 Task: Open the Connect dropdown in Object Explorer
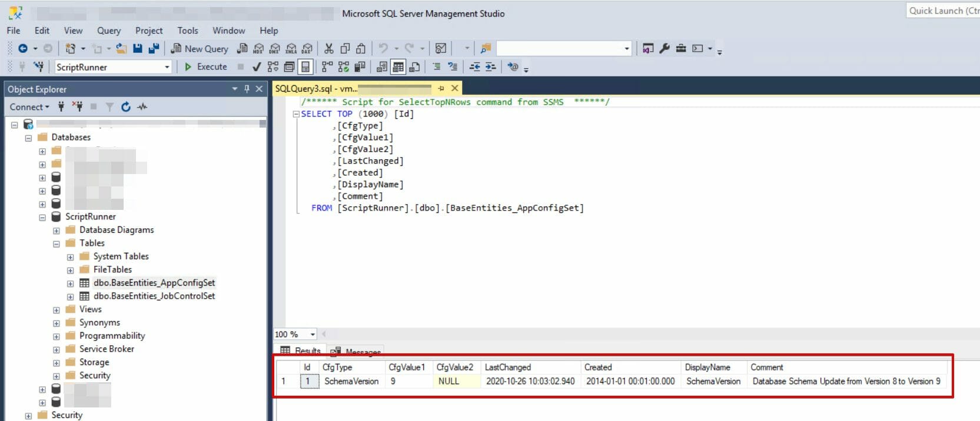tap(29, 107)
